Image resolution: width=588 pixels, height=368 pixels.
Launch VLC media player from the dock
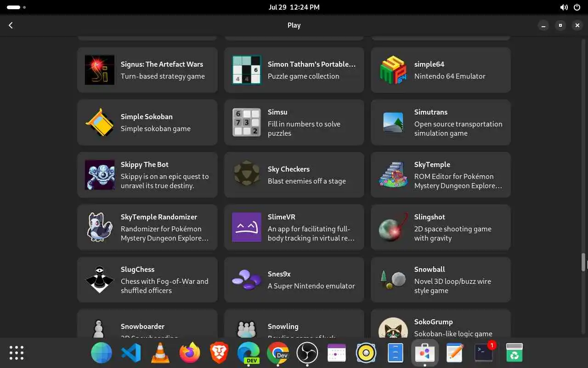point(160,353)
